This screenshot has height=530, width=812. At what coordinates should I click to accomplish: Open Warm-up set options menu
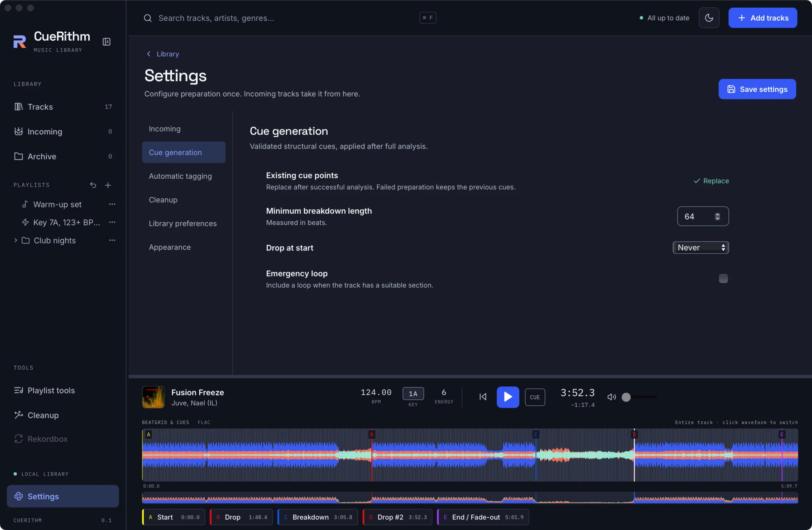click(112, 204)
